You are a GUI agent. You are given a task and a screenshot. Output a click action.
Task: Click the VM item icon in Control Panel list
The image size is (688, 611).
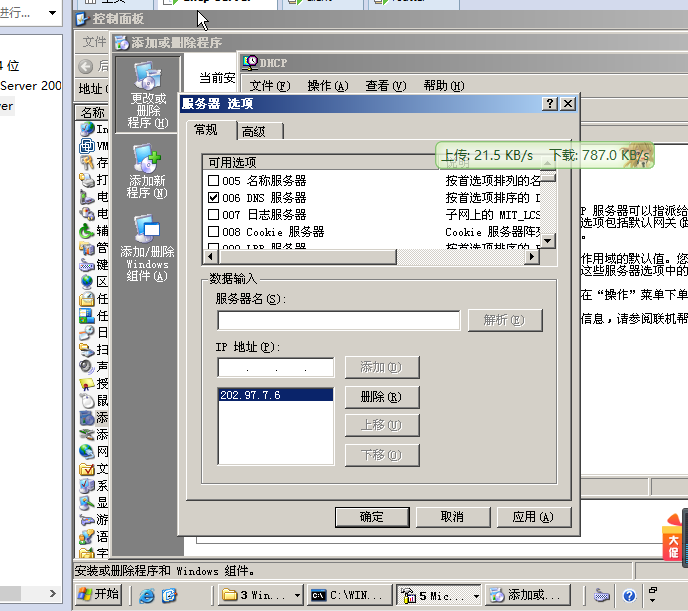pos(87,146)
